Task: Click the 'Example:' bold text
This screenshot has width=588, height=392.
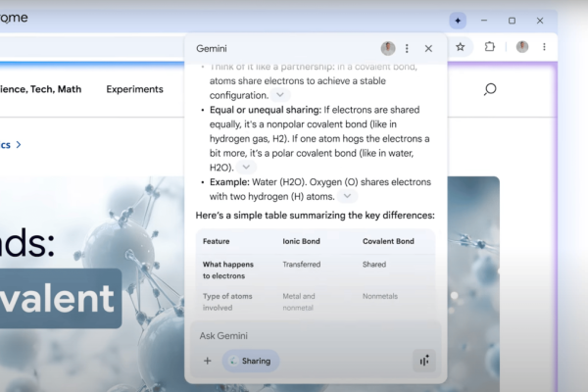Action: 229,182
